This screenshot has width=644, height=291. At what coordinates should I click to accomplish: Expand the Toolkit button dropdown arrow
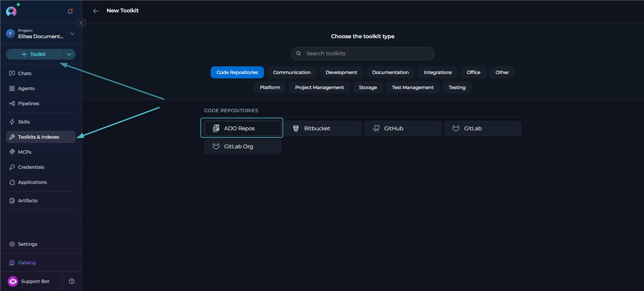[x=69, y=54]
